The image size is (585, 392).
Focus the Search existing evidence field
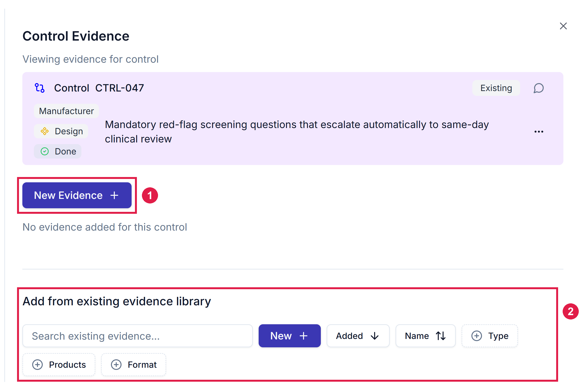click(x=137, y=336)
